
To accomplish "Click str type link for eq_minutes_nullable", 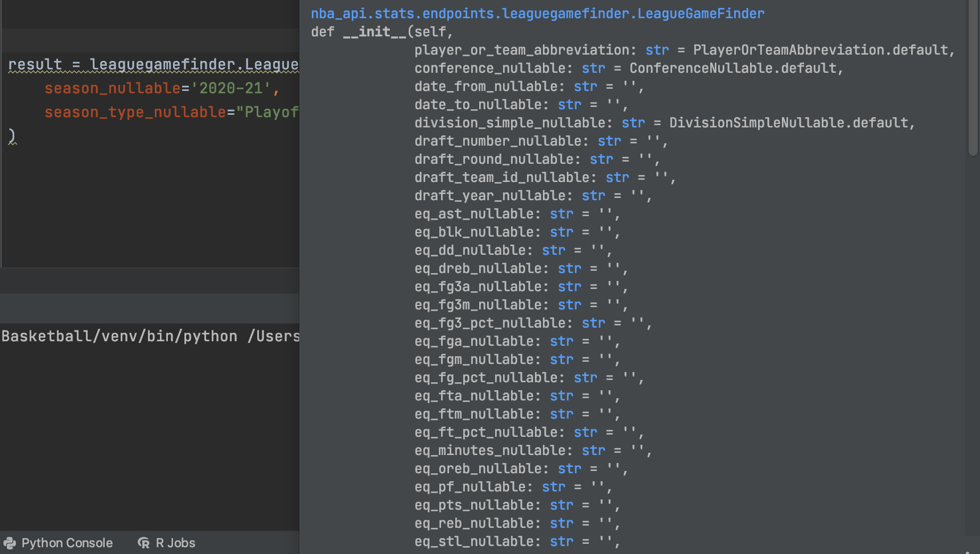I will coord(593,450).
